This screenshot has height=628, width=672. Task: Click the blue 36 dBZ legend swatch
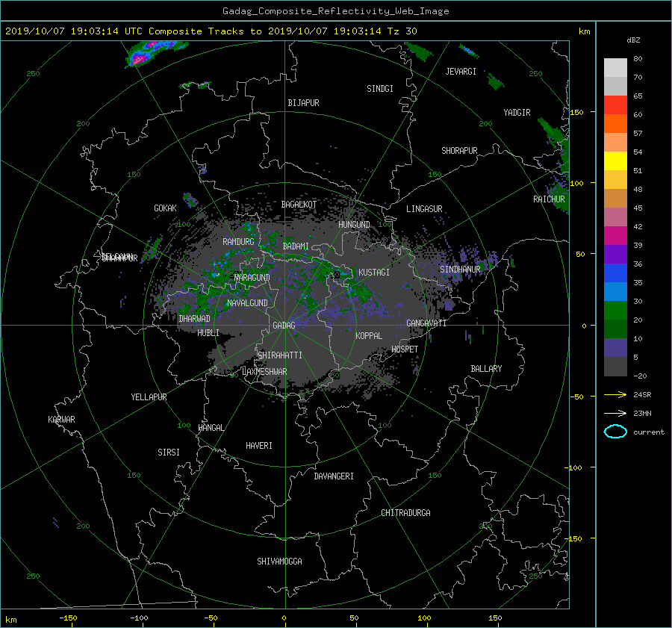(615, 273)
